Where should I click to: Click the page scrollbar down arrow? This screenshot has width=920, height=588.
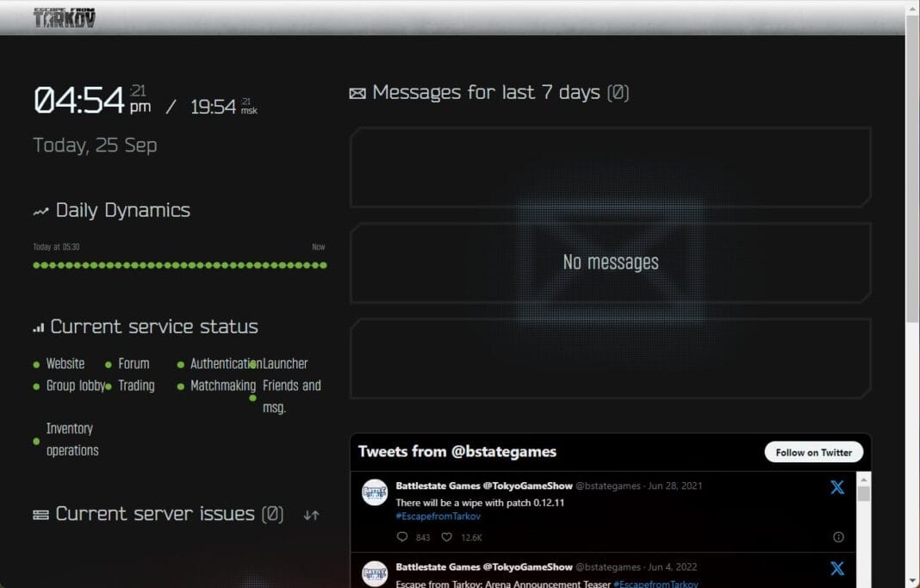tap(912, 581)
